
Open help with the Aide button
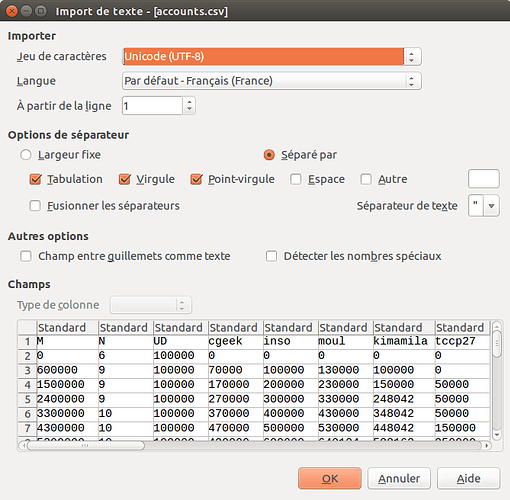469,479
